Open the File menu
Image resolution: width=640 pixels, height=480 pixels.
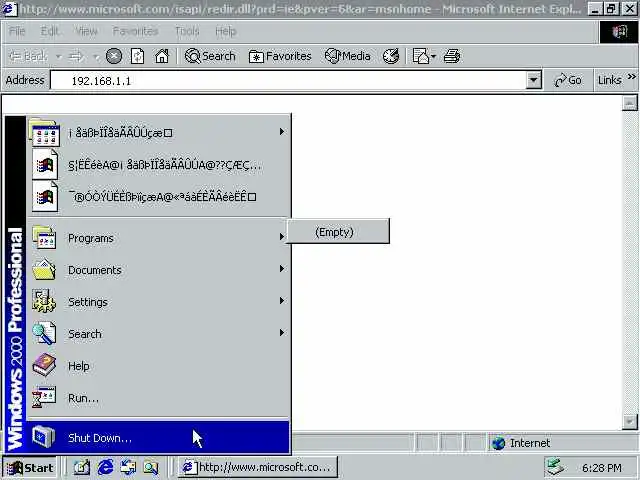pos(17,31)
